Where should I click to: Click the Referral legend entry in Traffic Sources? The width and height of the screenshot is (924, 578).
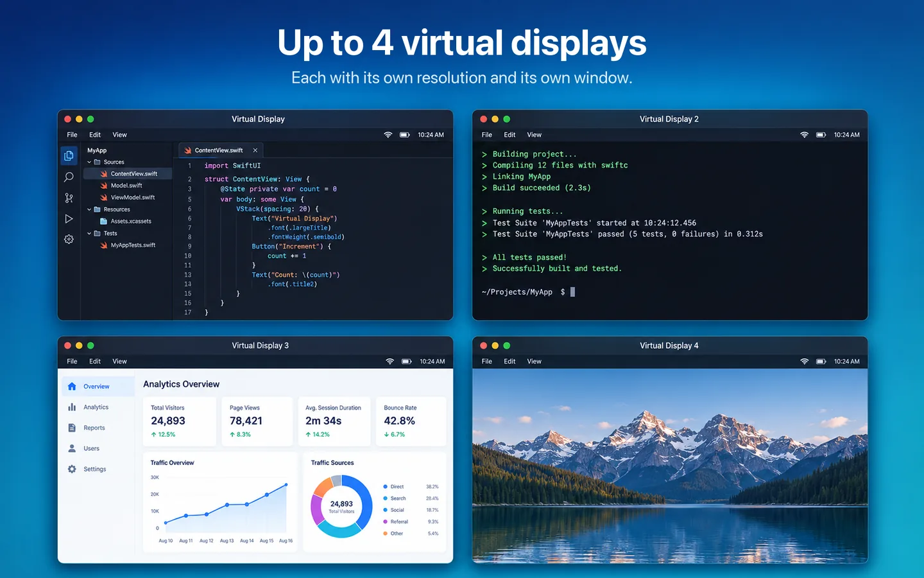tap(411, 521)
